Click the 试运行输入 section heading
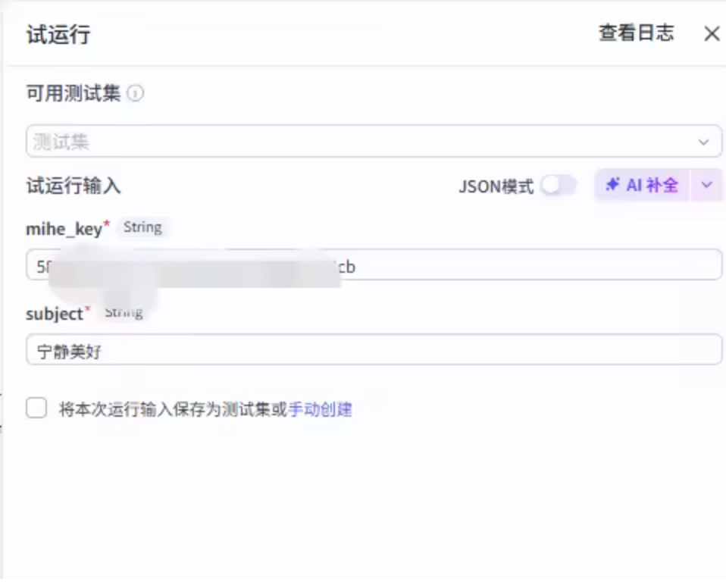This screenshot has height=588, width=726. pyautogui.click(x=74, y=186)
